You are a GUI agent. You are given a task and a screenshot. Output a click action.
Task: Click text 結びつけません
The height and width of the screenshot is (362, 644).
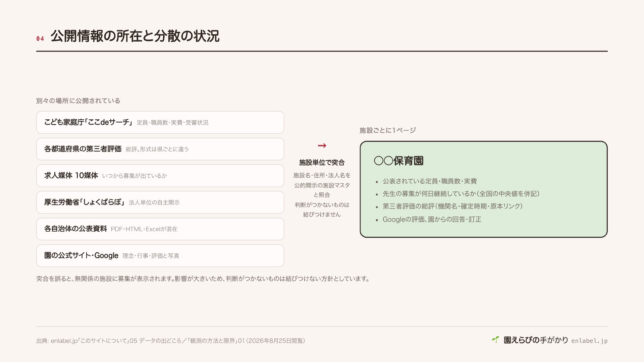tap(322, 215)
